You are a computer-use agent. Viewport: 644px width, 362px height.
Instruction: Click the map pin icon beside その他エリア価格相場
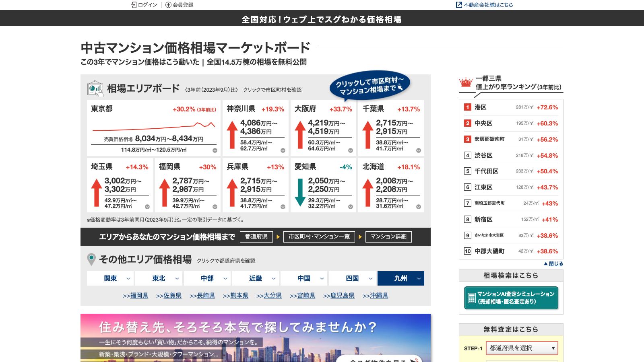click(x=91, y=259)
